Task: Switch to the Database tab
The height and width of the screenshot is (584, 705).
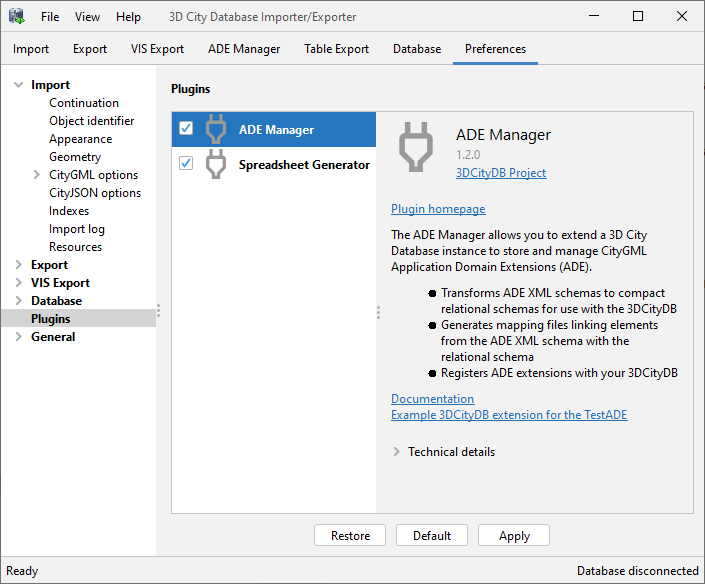Action: 417,49
